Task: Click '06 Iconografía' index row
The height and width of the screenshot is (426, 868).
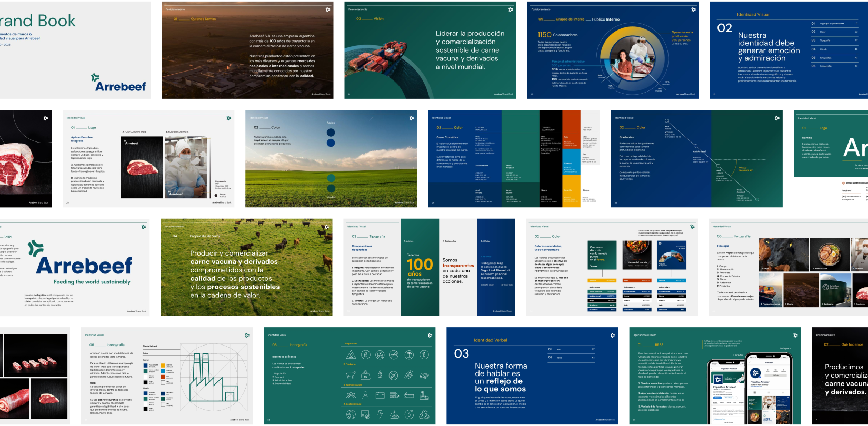Action: click(835, 66)
